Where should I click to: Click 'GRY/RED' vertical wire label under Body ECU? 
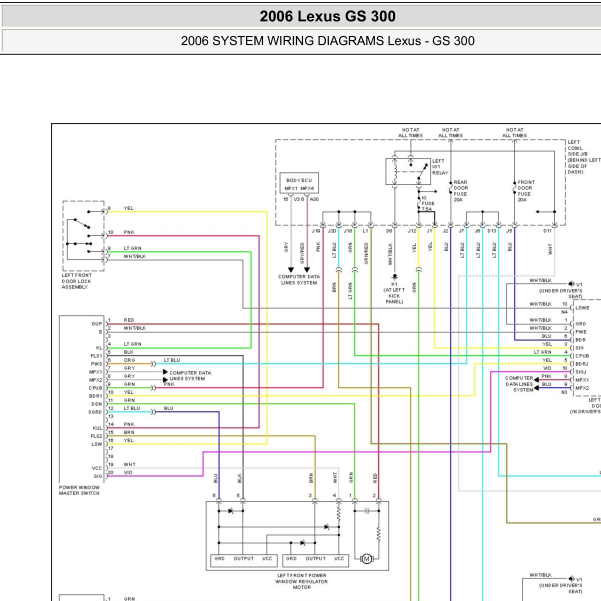302,253
